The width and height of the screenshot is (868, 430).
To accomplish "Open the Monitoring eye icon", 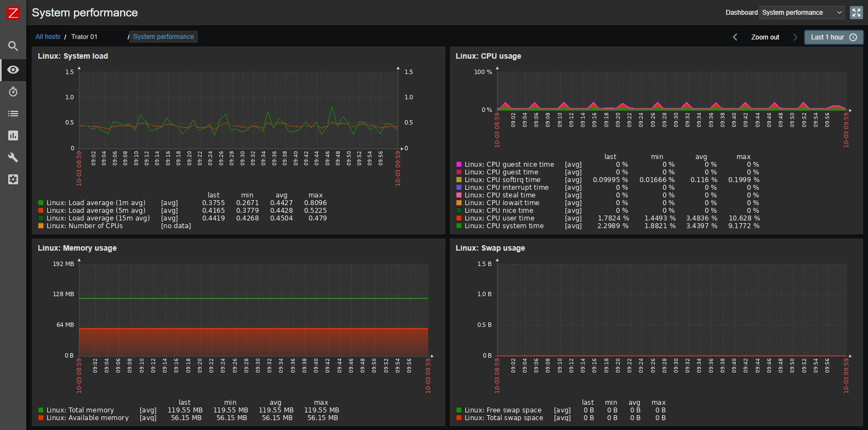I will [13, 70].
